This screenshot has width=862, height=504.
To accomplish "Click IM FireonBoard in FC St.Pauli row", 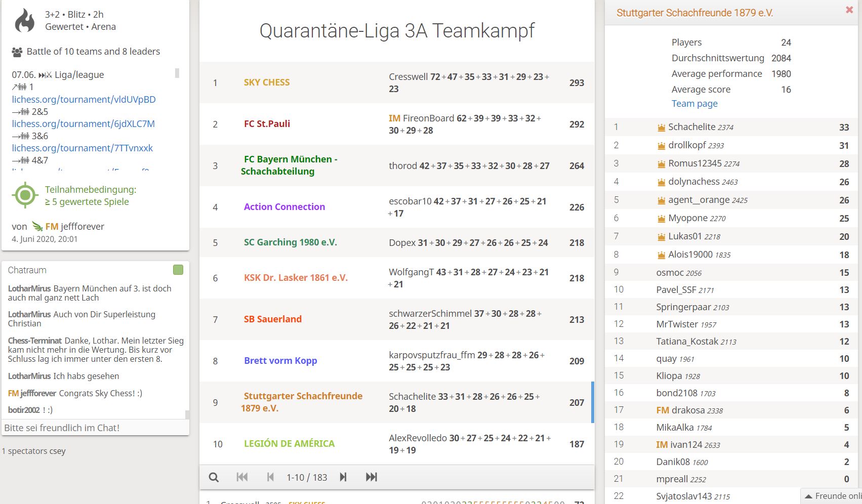I will pos(421,118).
